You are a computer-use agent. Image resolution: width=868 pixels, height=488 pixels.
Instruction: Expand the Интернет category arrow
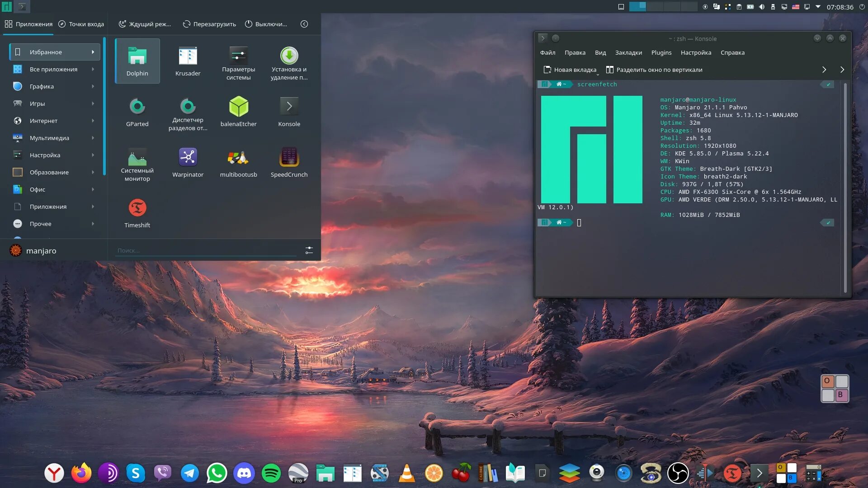(x=93, y=121)
